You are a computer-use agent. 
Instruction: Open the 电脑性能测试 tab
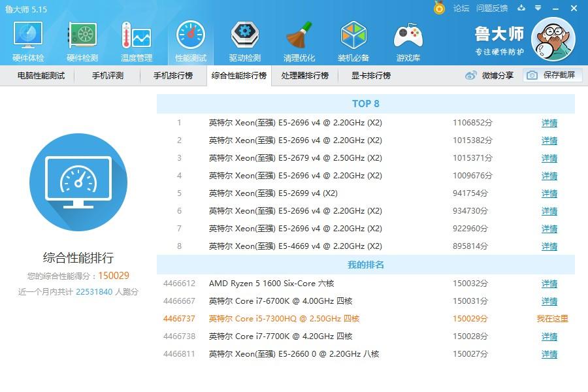41,75
